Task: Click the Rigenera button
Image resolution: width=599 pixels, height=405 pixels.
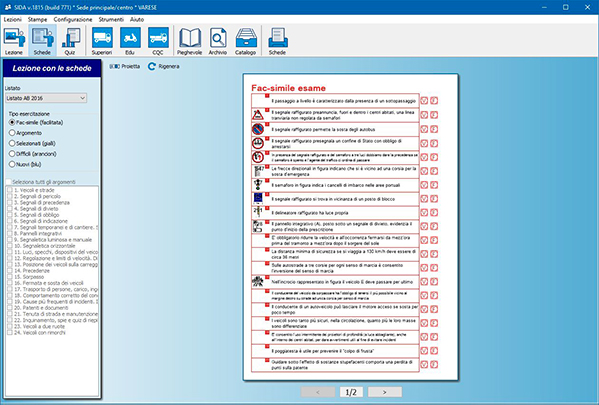Action: click(x=164, y=66)
